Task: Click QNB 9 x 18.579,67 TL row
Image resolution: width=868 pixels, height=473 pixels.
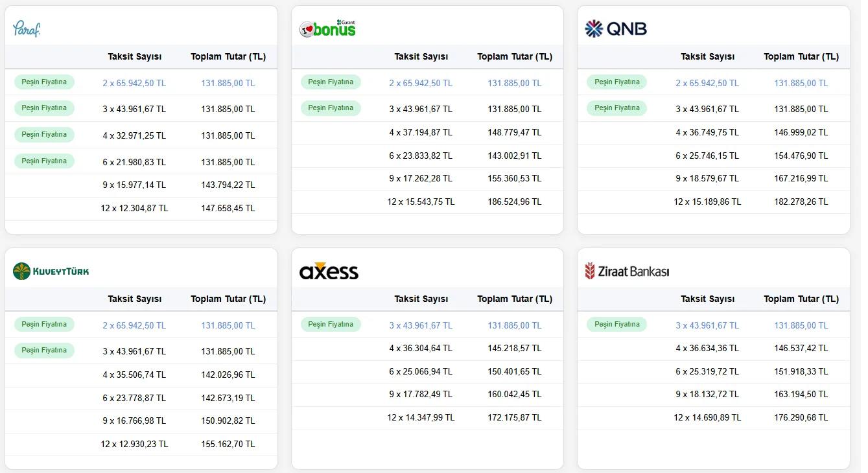Action: pyautogui.click(x=714, y=179)
